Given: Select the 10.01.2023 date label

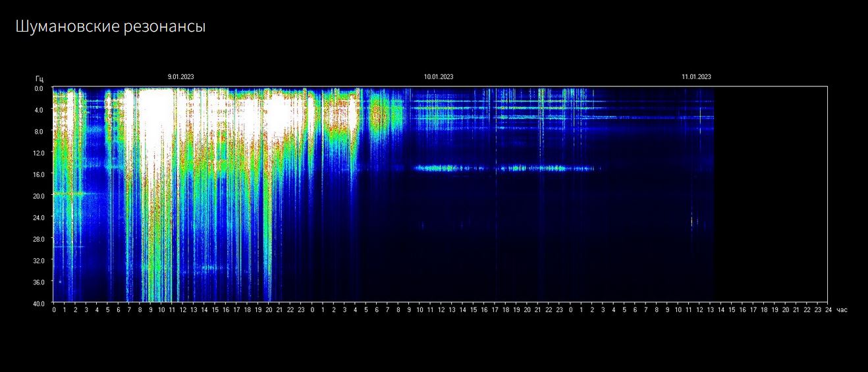Looking at the screenshot, I should point(439,77).
